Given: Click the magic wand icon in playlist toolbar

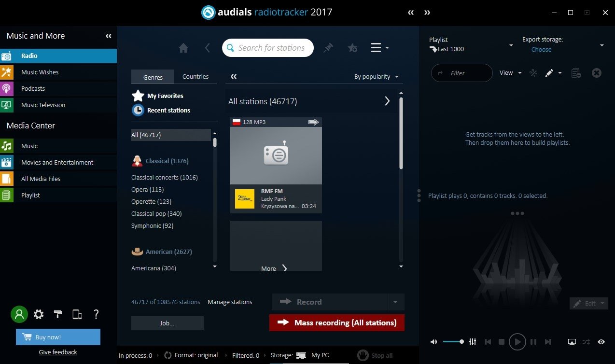Looking at the screenshot, I should (x=533, y=73).
